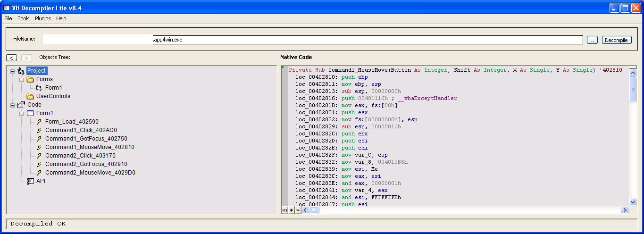Click the Decompile button
Screen dimensions: 644x234
[x=617, y=40]
